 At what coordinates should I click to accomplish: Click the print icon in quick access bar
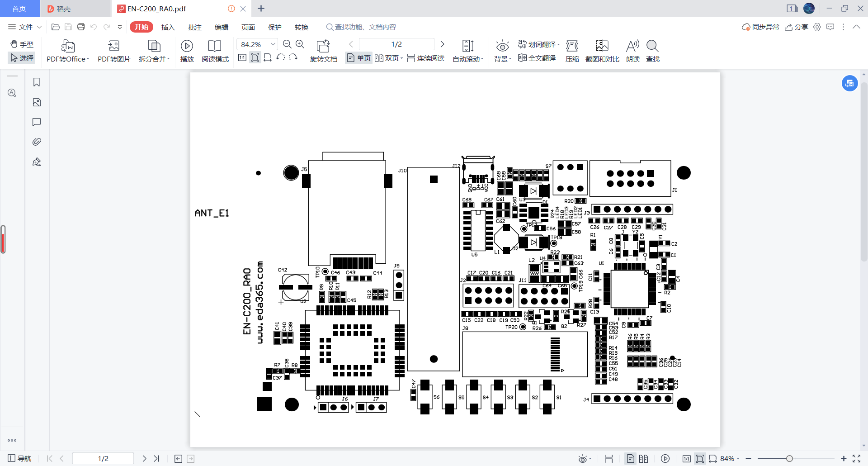pos(81,27)
